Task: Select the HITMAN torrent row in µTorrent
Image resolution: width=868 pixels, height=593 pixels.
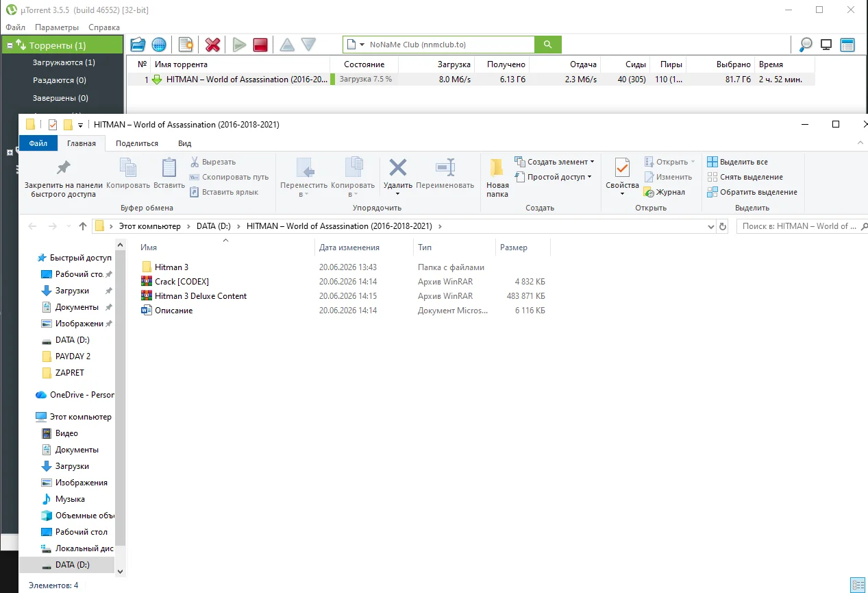Action: pyautogui.click(x=471, y=80)
